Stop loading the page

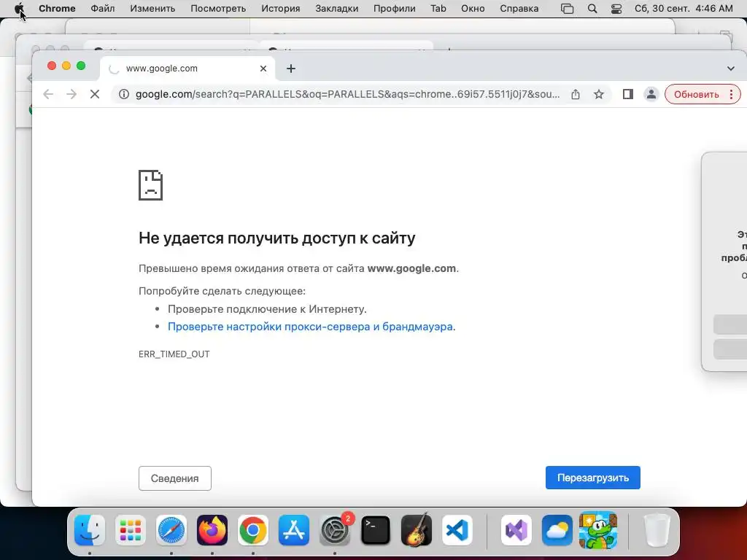coord(95,94)
